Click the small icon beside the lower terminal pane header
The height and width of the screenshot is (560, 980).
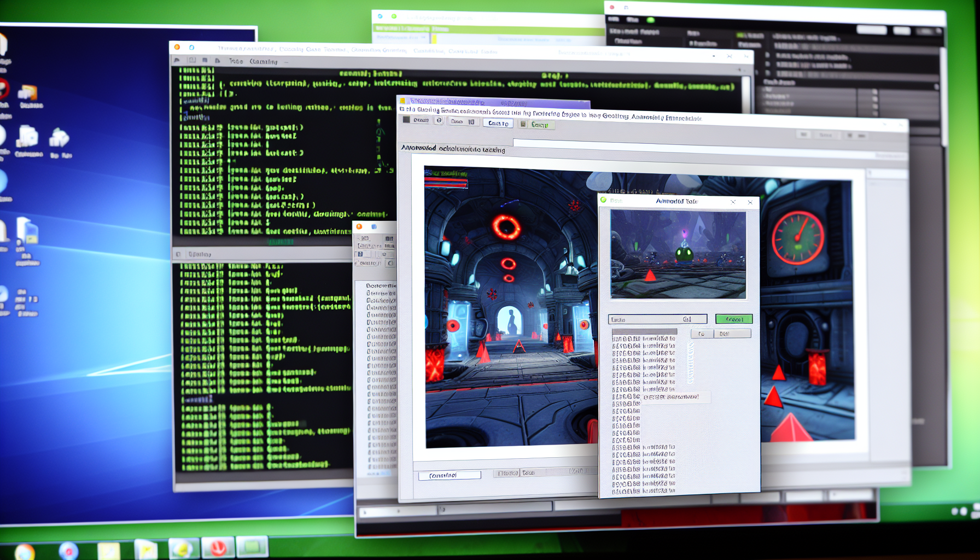point(178,254)
